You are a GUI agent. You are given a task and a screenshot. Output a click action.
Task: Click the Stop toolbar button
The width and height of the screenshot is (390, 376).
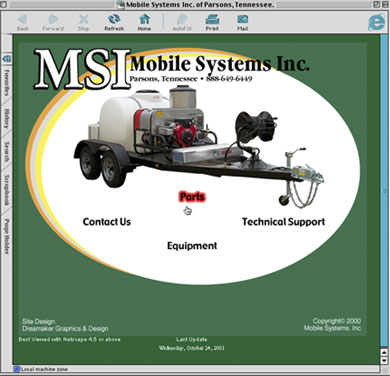click(83, 22)
